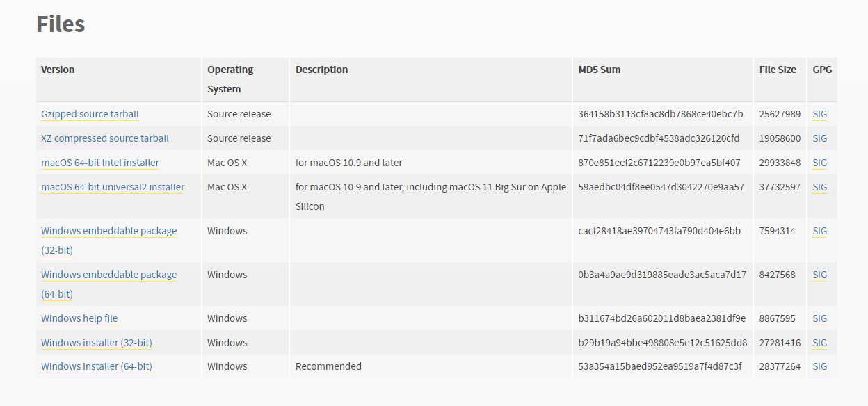Click MD5 sum cacf28418ae39704743fa790d404e6bb
868x406 pixels.
tap(659, 231)
